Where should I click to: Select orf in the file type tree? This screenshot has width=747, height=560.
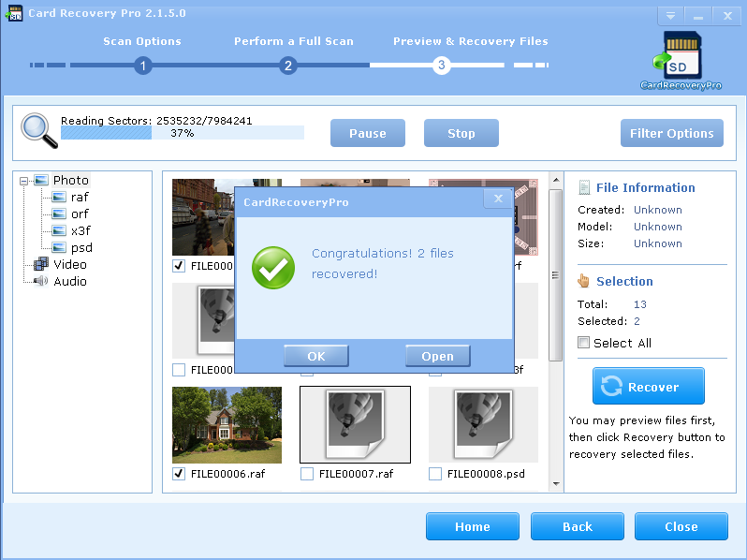point(80,214)
